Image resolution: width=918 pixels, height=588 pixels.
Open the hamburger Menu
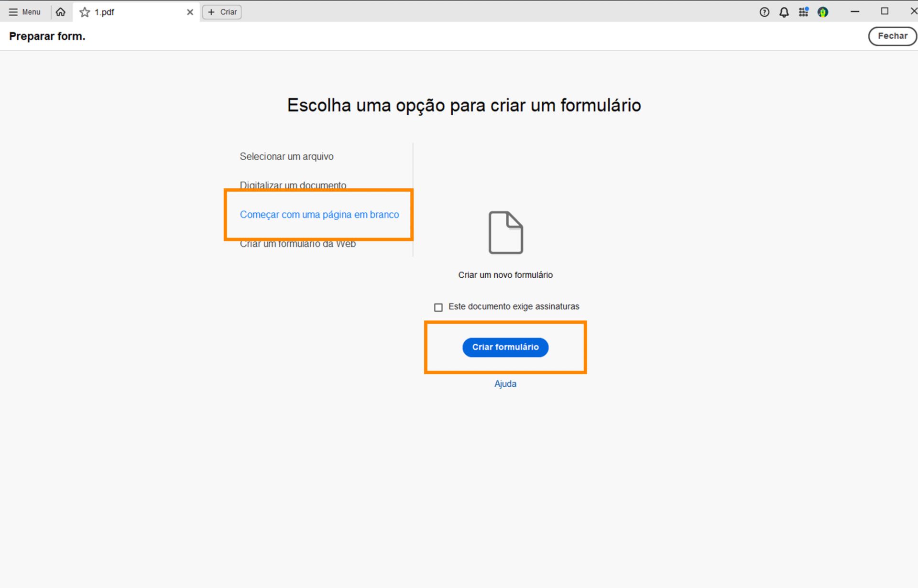click(24, 11)
